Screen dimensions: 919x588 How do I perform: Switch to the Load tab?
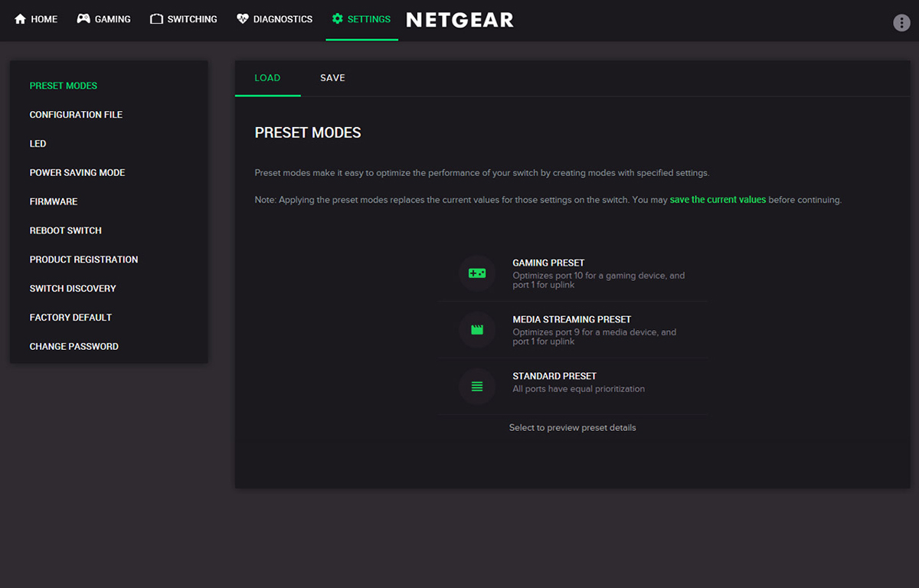coord(267,78)
